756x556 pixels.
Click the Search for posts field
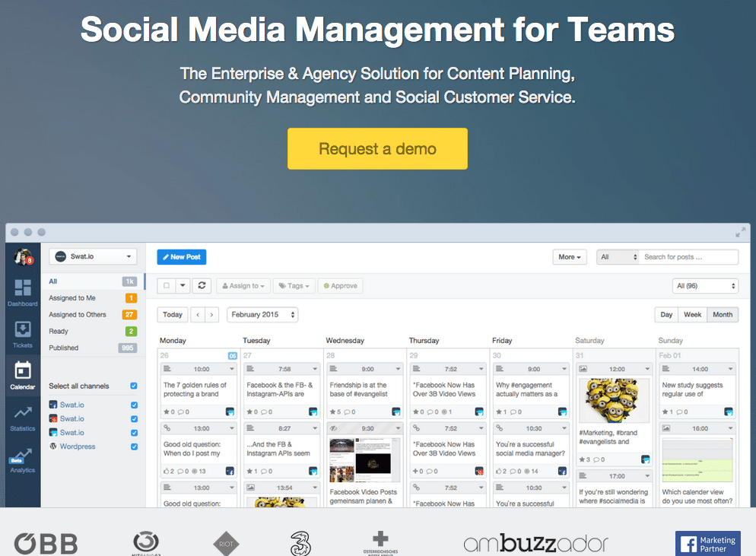pyautogui.click(x=689, y=257)
